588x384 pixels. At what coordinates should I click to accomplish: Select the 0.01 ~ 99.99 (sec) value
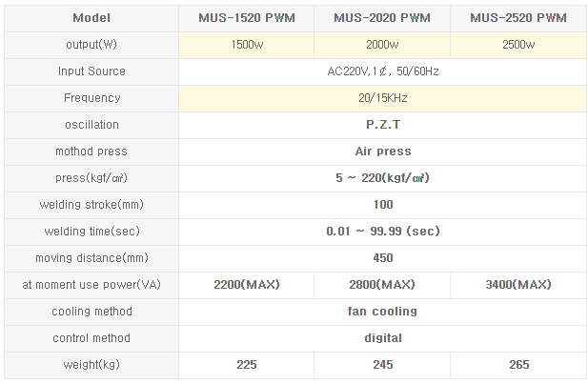[382, 232]
